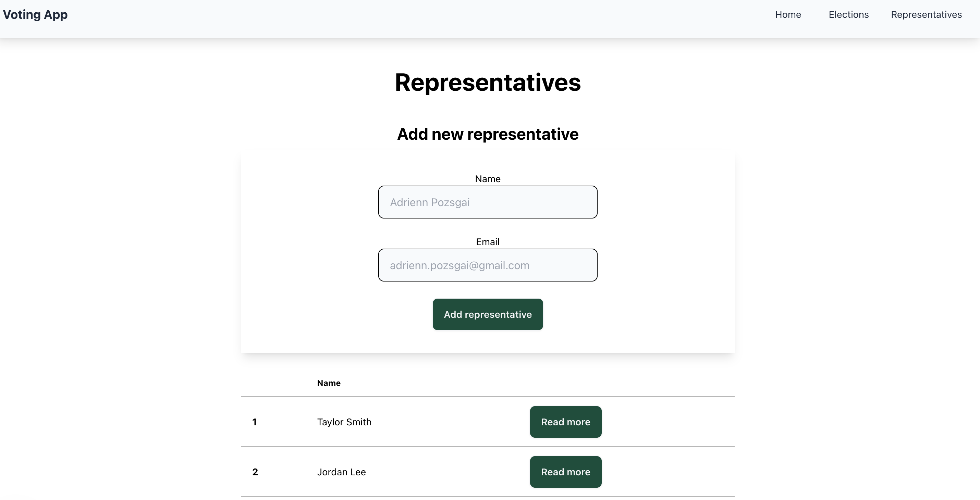
Task: Click the Name label above the form field
Action: (x=487, y=179)
